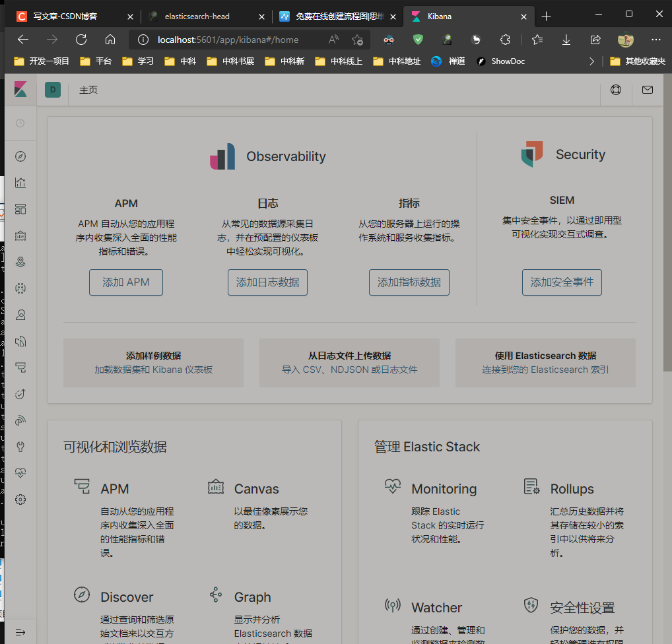This screenshot has width=672, height=644.
Task: Open Graph feature link
Action: tap(252, 597)
